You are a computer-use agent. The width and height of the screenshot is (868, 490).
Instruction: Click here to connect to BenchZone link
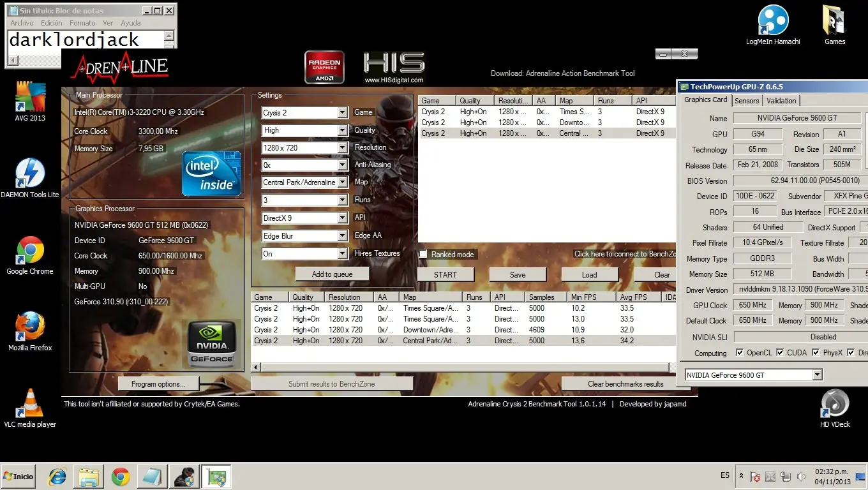pos(624,254)
